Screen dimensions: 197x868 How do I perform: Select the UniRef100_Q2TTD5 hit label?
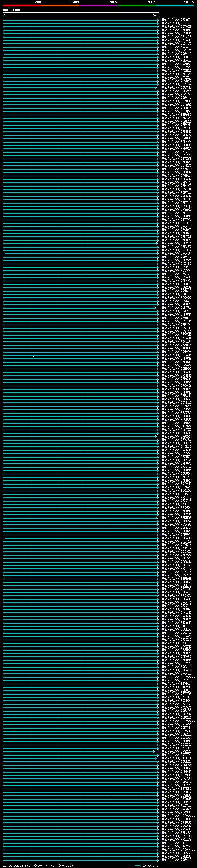(x=177, y=589)
